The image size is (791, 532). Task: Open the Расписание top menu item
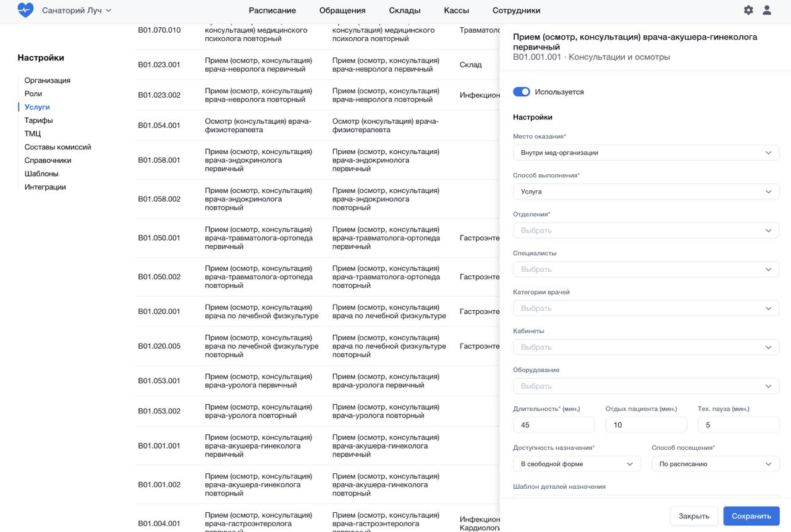pos(272,11)
